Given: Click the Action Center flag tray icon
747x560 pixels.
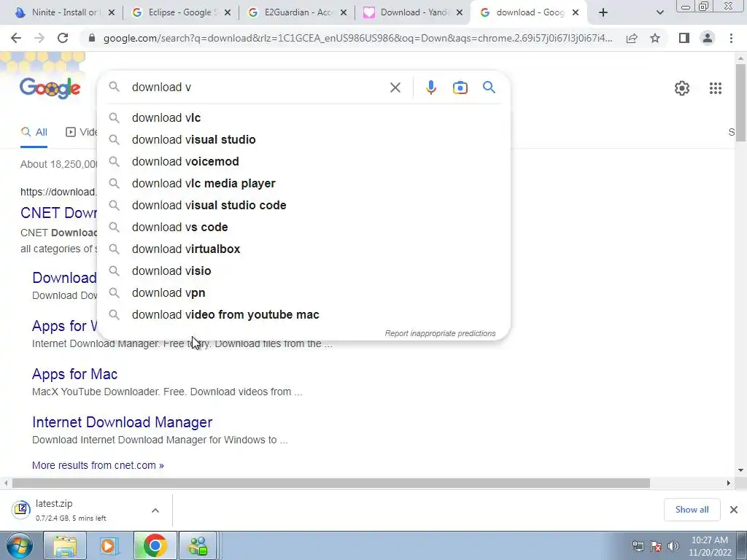Looking at the screenshot, I should coord(656,546).
